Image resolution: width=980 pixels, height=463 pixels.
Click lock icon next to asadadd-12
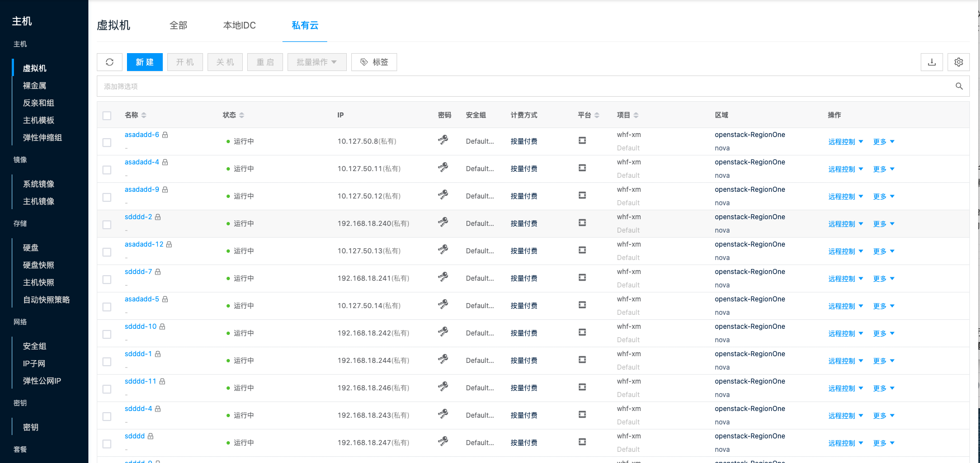click(x=169, y=244)
